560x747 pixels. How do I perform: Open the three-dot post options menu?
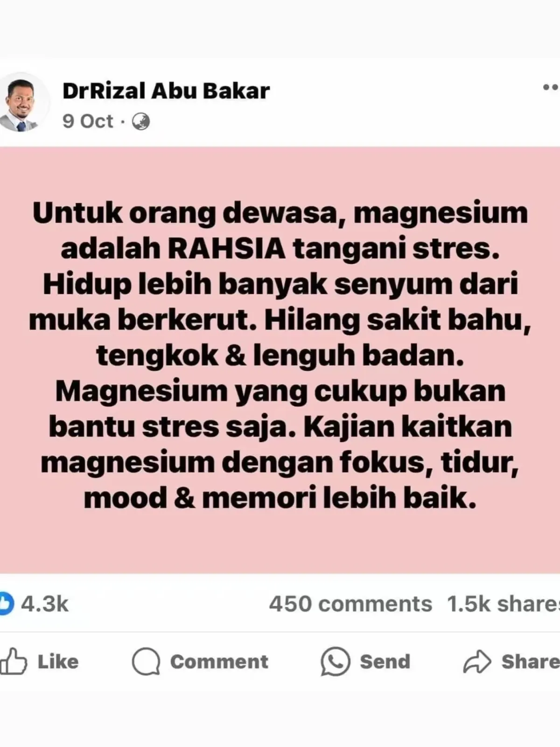pyautogui.click(x=551, y=87)
